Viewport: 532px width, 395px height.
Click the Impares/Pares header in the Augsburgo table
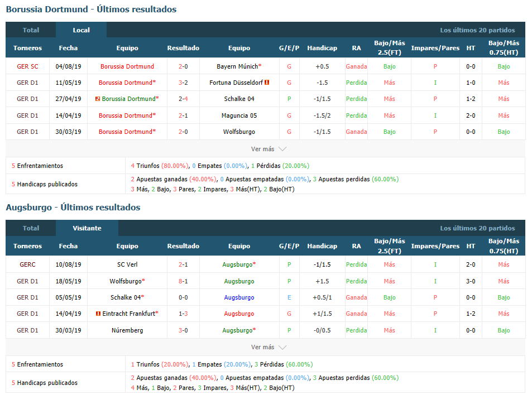tap(435, 246)
